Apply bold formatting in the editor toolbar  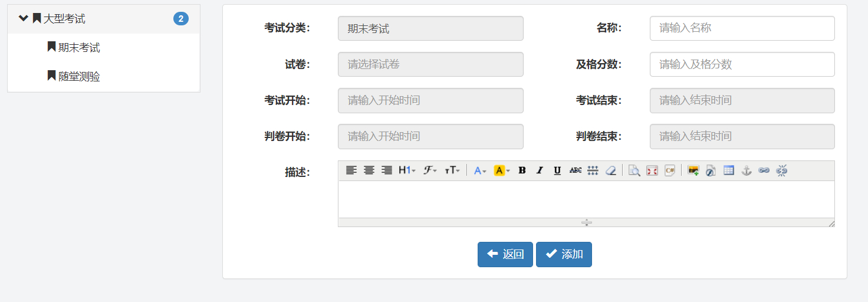pyautogui.click(x=522, y=170)
